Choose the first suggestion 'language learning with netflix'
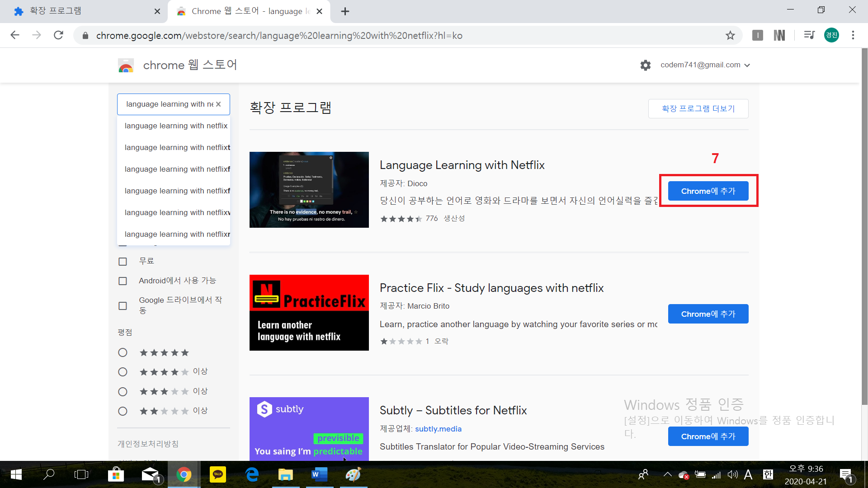This screenshot has height=488, width=868. pos(176,126)
